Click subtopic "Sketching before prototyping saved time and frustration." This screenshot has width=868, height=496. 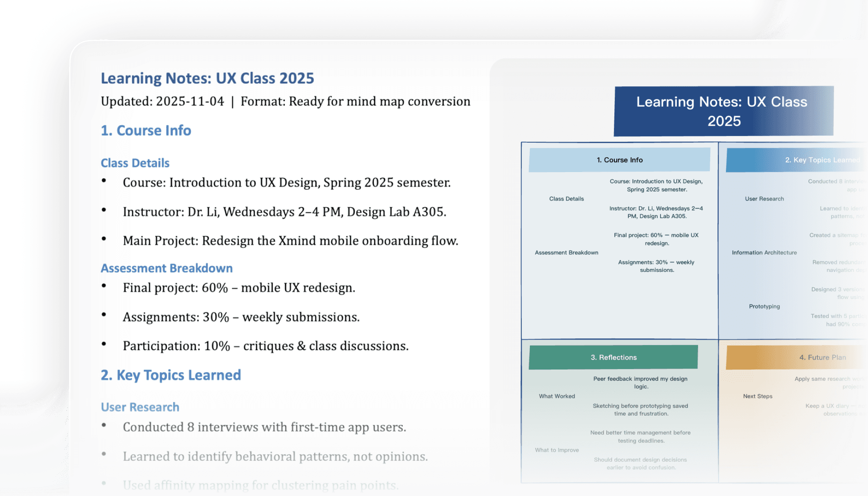click(641, 410)
